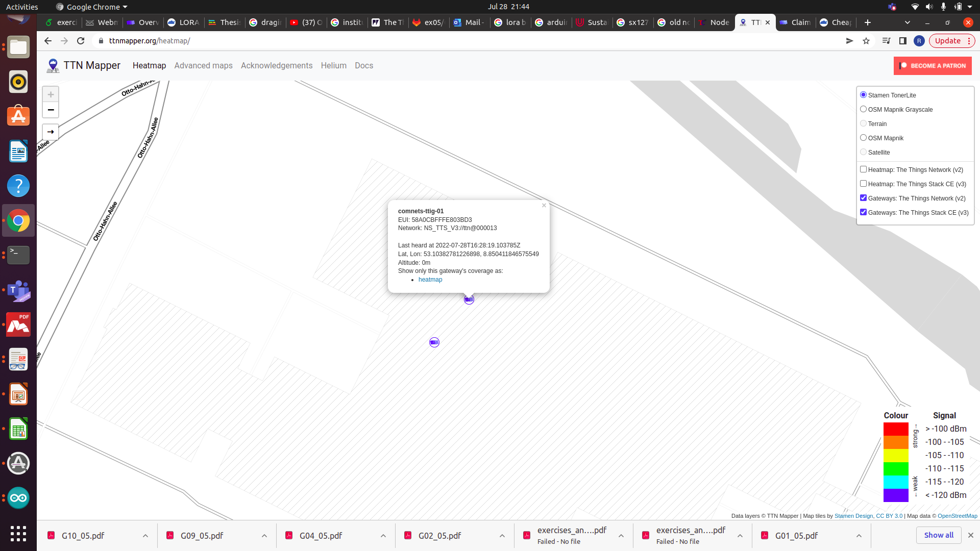Image resolution: width=980 pixels, height=551 pixels.
Task: Open the Helium nav item
Action: coord(334,65)
